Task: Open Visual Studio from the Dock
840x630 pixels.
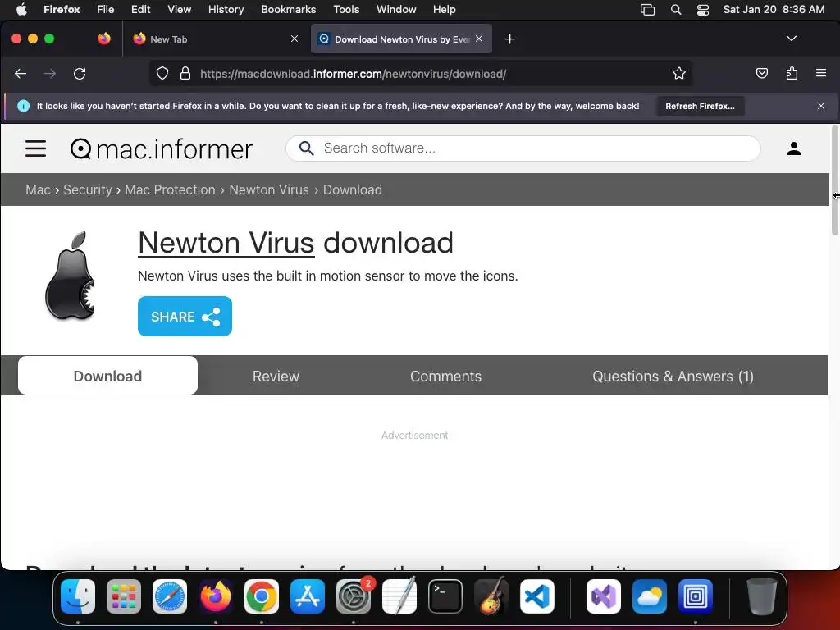Action: 604,596
